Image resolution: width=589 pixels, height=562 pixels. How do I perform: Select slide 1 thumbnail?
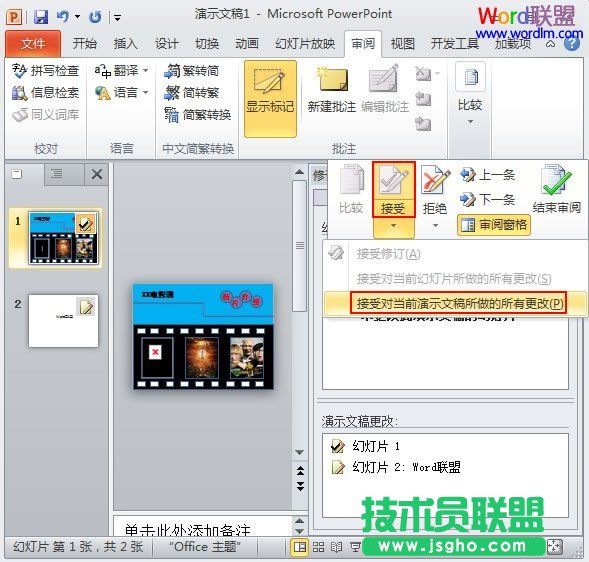pyautogui.click(x=63, y=238)
